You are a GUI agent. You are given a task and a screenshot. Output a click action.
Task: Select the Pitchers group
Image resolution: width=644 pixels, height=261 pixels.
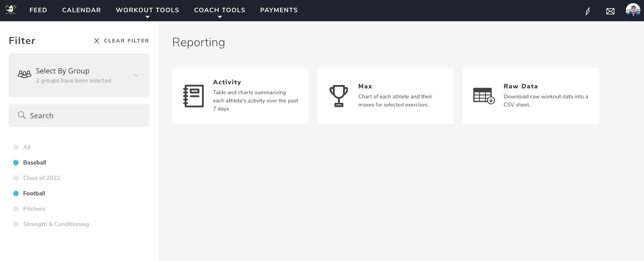(x=29, y=209)
